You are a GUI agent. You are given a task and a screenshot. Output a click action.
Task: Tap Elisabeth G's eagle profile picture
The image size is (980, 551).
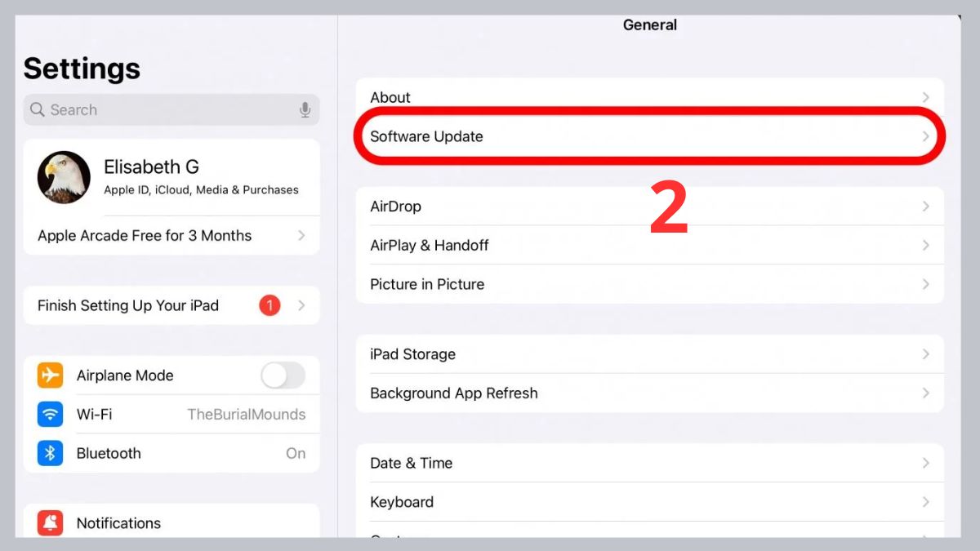coord(64,177)
